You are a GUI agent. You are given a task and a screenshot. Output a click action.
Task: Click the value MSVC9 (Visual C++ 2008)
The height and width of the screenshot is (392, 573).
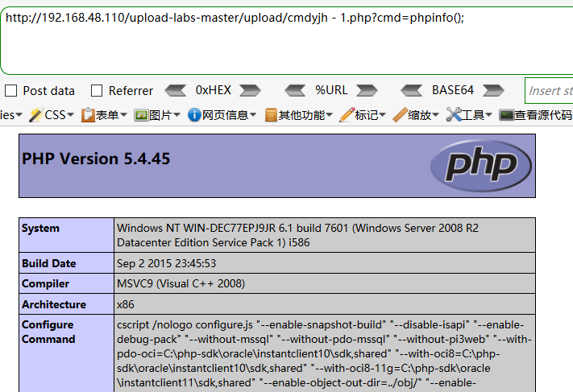(x=181, y=283)
